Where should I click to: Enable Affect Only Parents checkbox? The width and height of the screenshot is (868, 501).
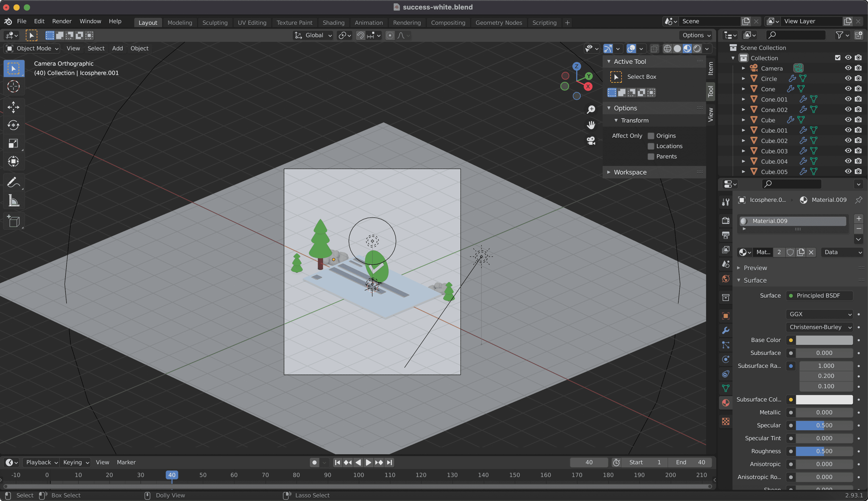point(651,157)
